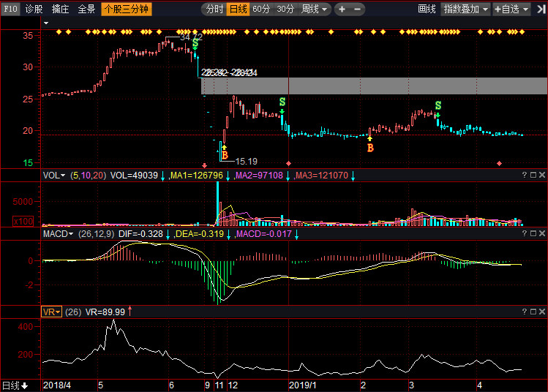
Task: Zoom out chart with minus button
Action: [357, 9]
